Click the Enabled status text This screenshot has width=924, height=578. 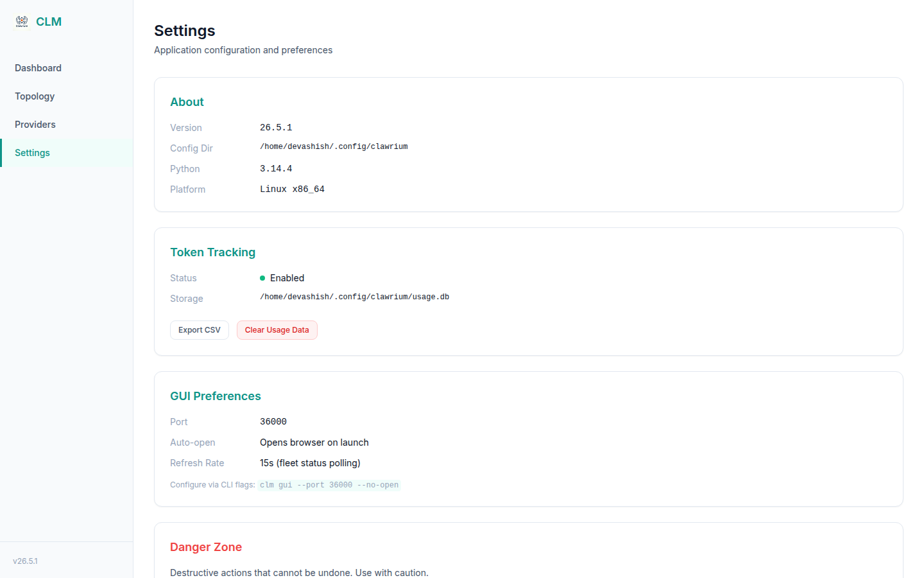point(287,278)
